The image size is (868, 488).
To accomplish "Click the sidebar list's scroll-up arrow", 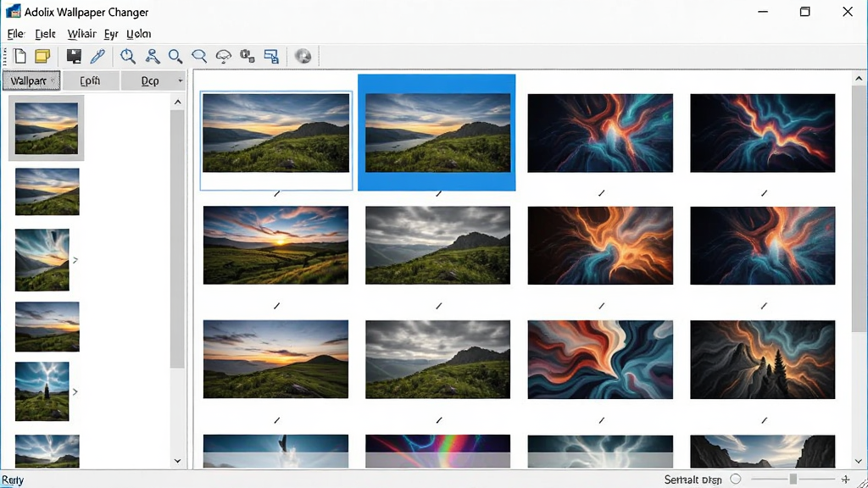I will tap(178, 102).
